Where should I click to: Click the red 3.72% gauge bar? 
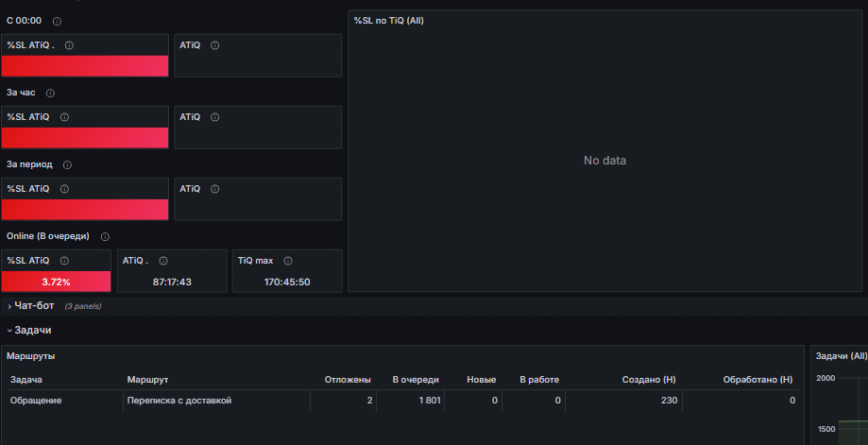(56, 282)
